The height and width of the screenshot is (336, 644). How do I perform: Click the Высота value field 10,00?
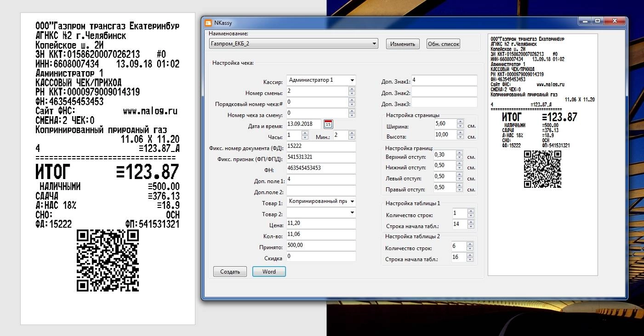445,135
